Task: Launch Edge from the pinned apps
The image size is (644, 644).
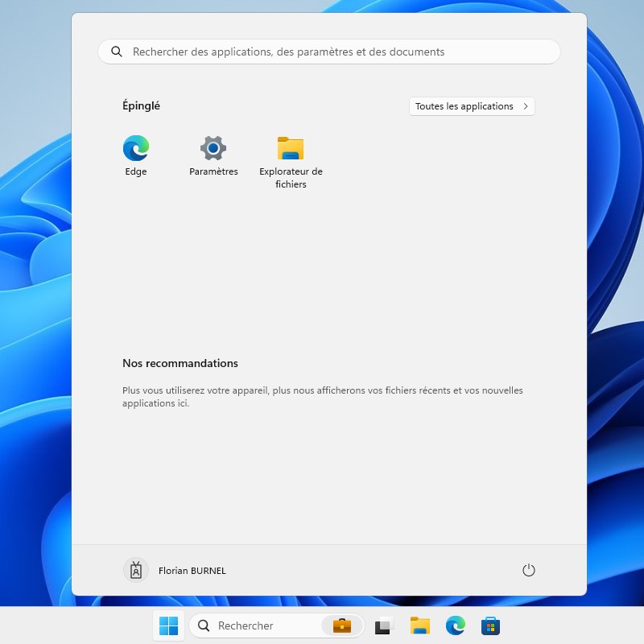Action: point(135,150)
